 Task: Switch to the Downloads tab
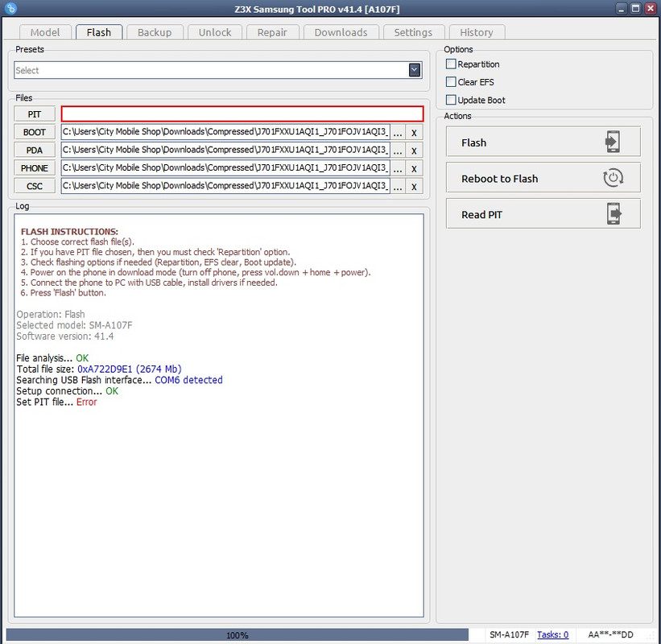tap(341, 32)
